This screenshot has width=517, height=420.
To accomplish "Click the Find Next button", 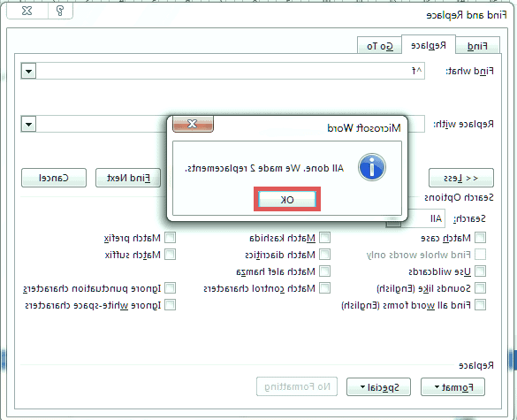I will (128, 178).
